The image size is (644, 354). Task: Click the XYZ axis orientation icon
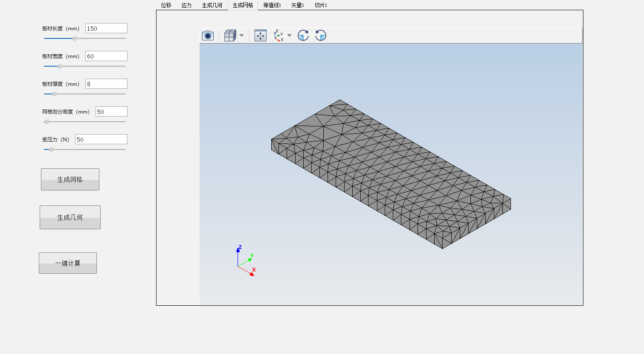[x=278, y=35]
